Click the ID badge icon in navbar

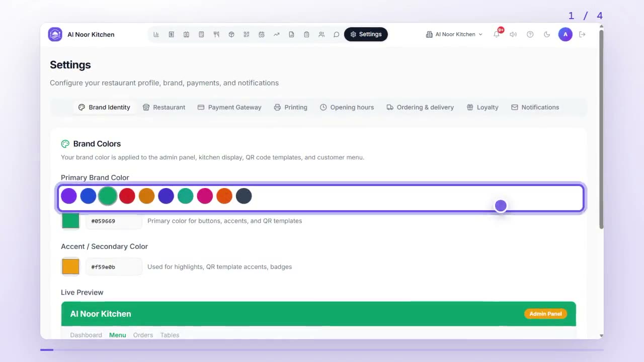(186, 35)
